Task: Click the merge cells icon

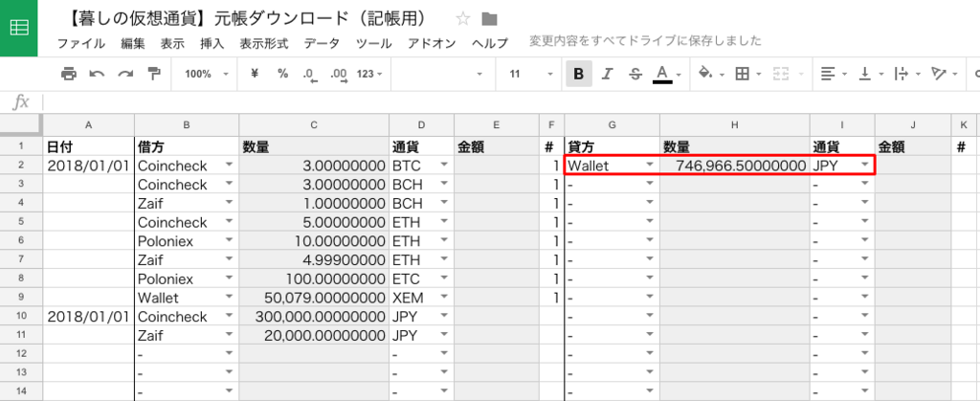Action: [780, 74]
